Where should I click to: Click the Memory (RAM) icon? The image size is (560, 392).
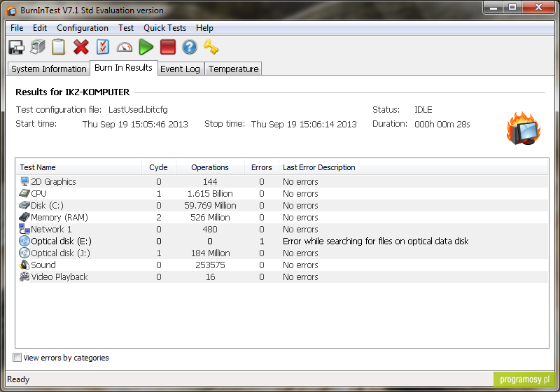click(24, 217)
